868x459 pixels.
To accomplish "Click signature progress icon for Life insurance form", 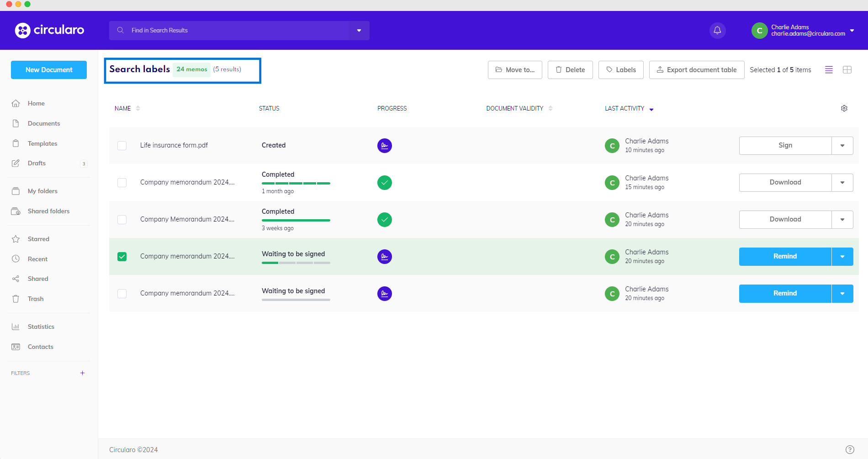I will click(x=384, y=146).
